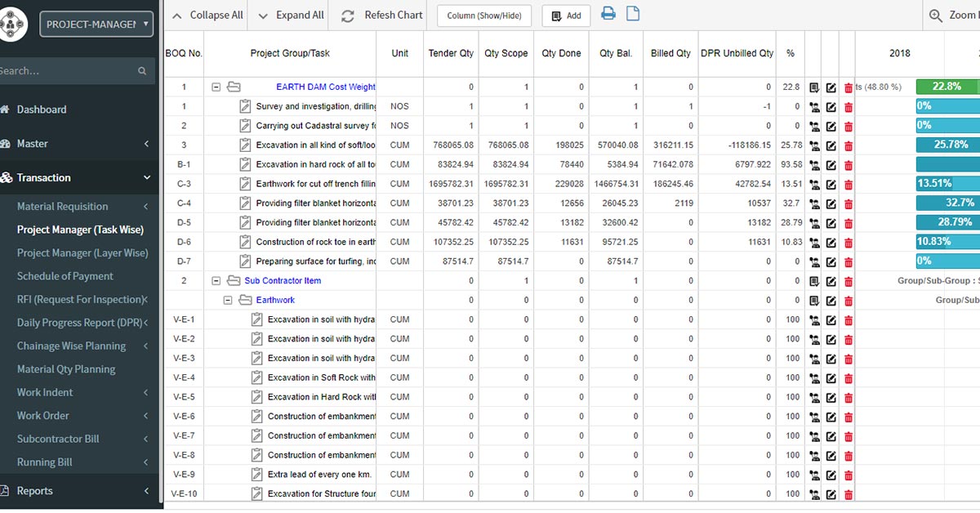This screenshot has width=980, height=513.
Task: Collapse the Earthwork sub-group
Action: click(228, 301)
